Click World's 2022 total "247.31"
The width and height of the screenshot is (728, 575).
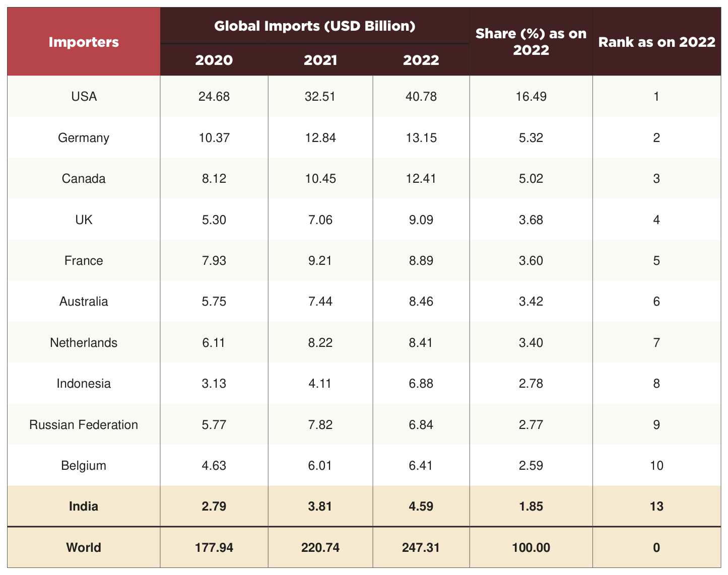[421, 547]
